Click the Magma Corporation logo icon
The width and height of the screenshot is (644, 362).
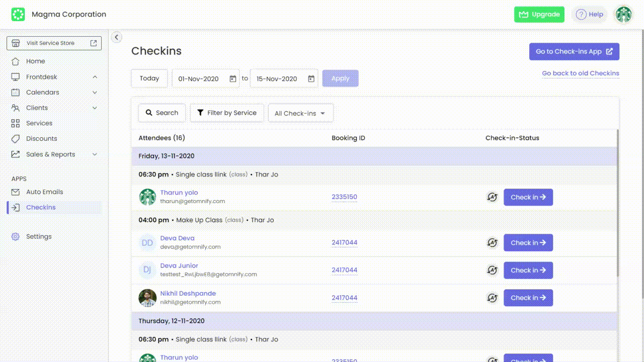(18, 15)
